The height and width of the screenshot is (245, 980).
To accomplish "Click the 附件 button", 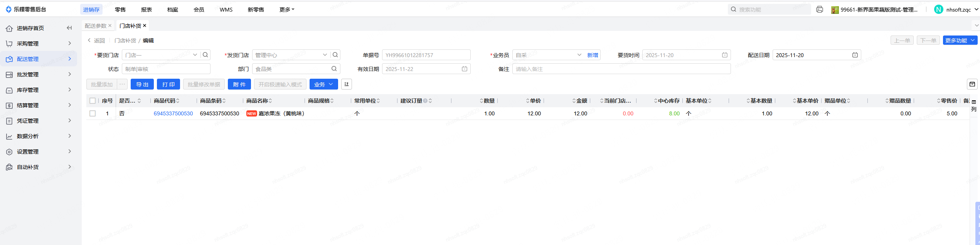I will (239, 84).
